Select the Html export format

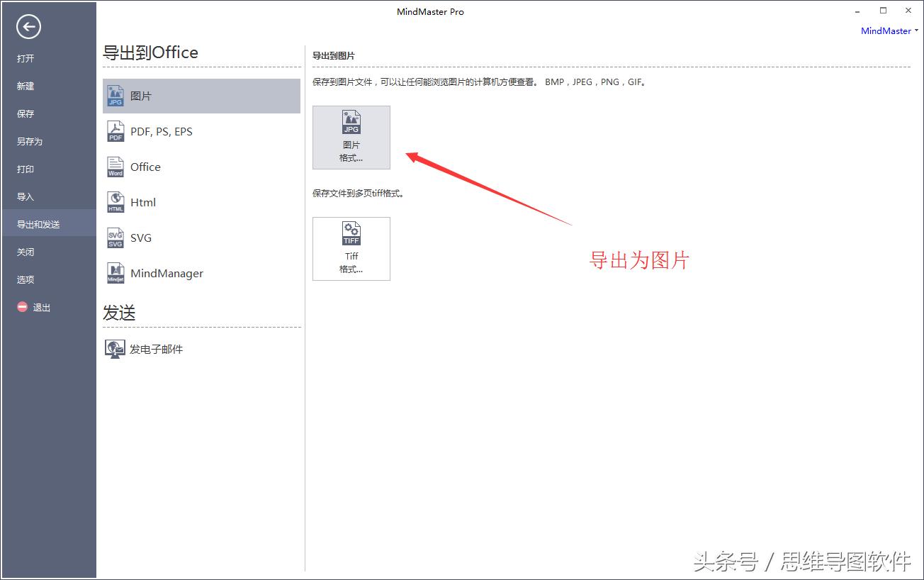(x=142, y=202)
